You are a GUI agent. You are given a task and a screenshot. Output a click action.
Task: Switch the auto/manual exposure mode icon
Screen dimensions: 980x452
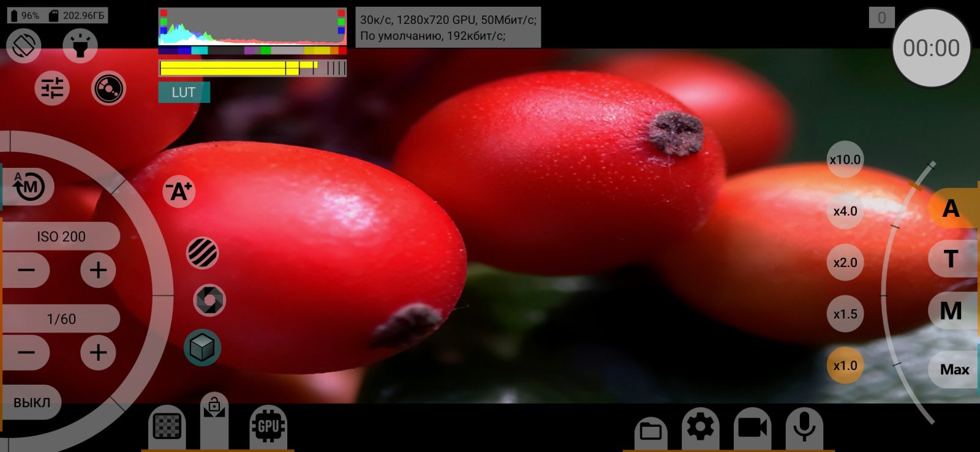point(29,187)
